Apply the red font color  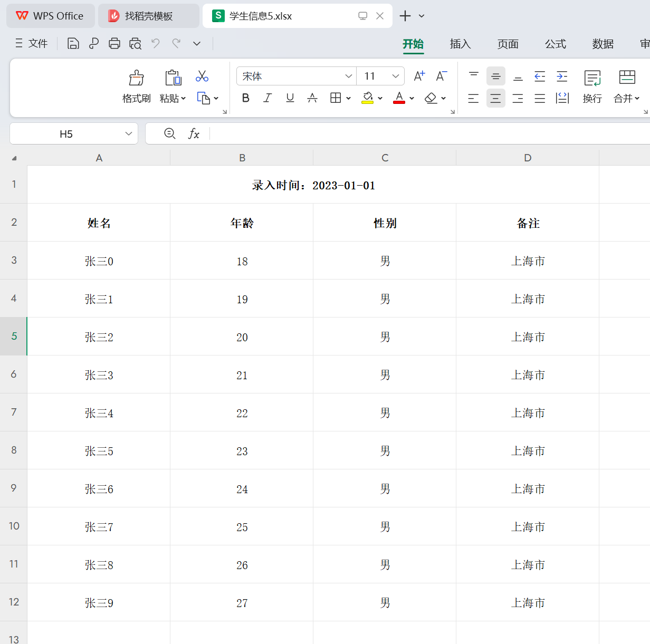click(x=399, y=98)
